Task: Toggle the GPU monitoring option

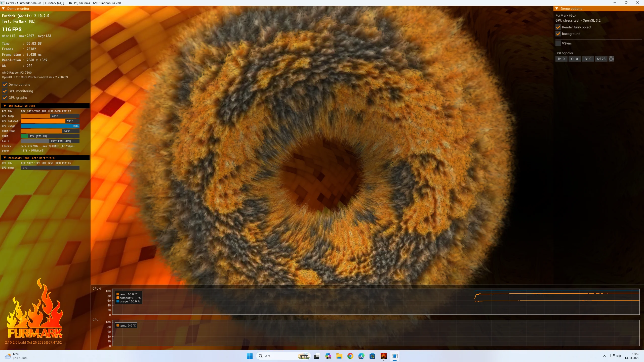Action: [5, 91]
